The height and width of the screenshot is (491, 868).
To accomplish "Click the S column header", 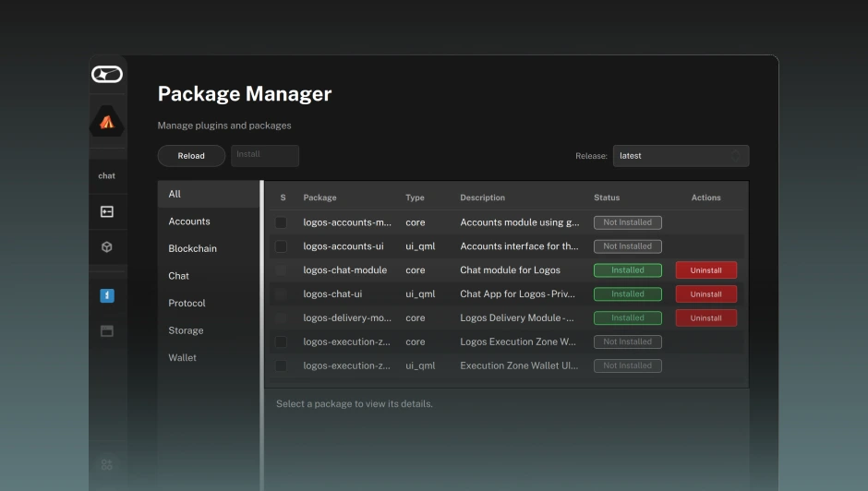I will 283,198.
